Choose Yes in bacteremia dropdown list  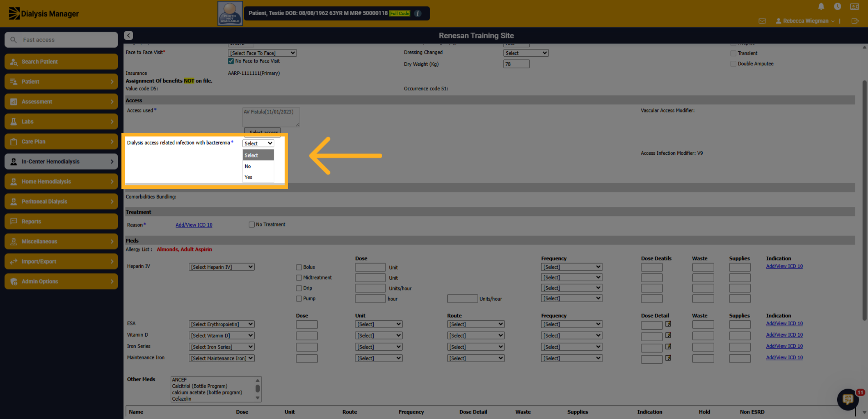258,177
